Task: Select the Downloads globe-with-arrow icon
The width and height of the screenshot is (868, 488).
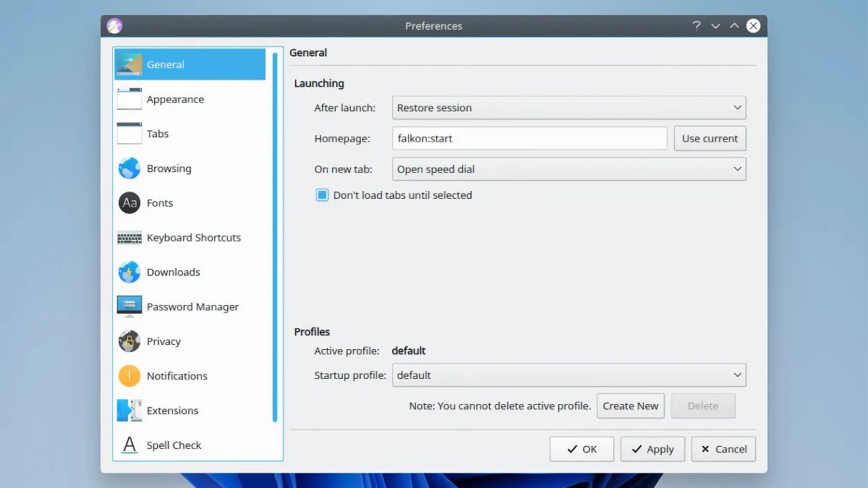Action: [129, 273]
